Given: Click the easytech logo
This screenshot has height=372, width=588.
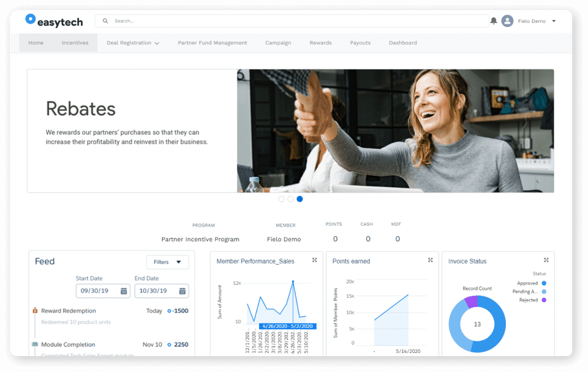Looking at the screenshot, I should [x=54, y=21].
